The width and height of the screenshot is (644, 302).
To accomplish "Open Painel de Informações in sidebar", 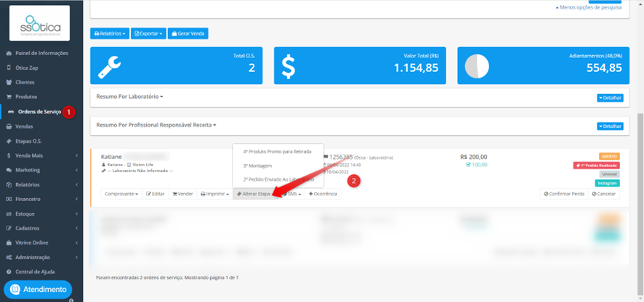I will tap(41, 53).
